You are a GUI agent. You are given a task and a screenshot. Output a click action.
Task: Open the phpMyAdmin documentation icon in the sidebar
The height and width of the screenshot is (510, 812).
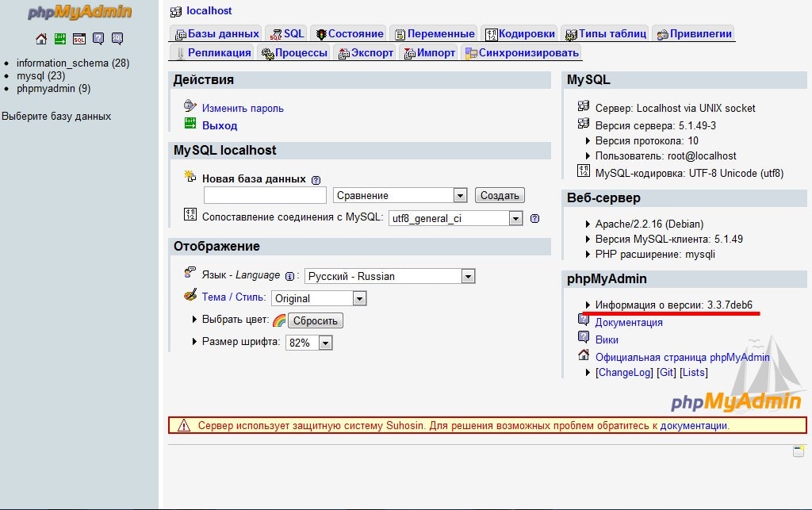click(98, 38)
